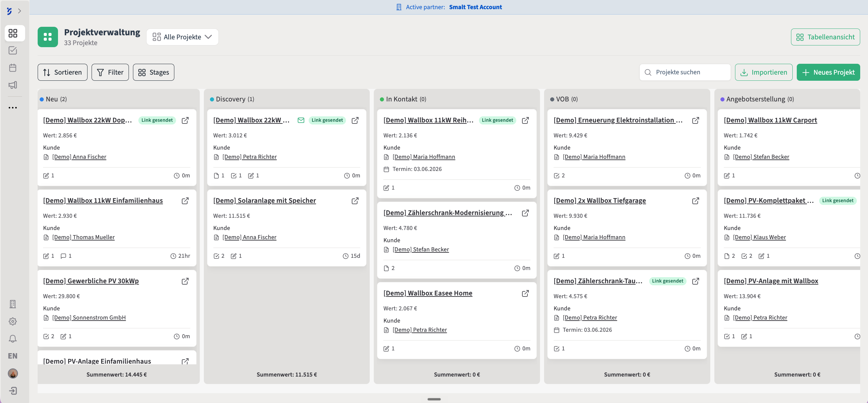Click the Angebotserstellung (0) column header
Image resolution: width=868 pixels, height=403 pixels.
click(x=757, y=99)
